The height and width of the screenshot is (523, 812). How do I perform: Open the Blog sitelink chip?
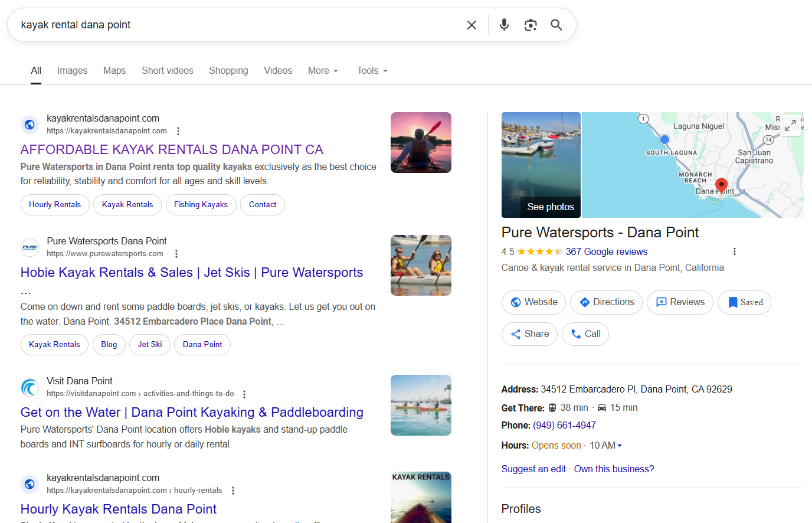(109, 345)
